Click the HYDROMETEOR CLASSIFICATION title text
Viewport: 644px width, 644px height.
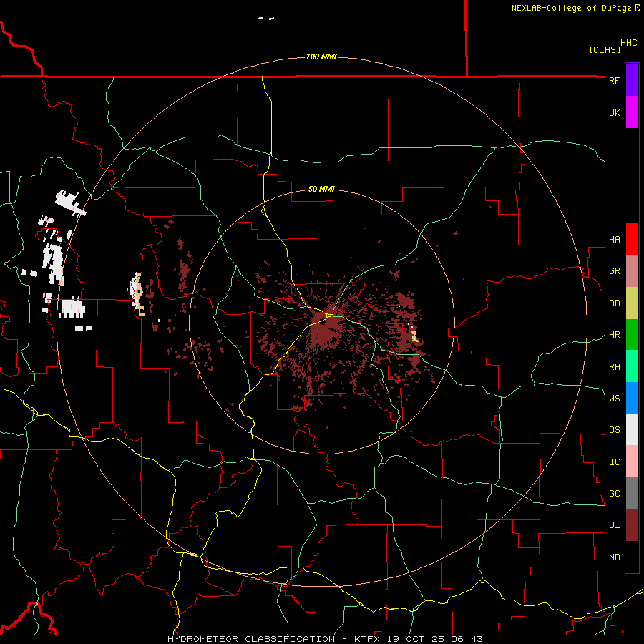[x=251, y=639]
